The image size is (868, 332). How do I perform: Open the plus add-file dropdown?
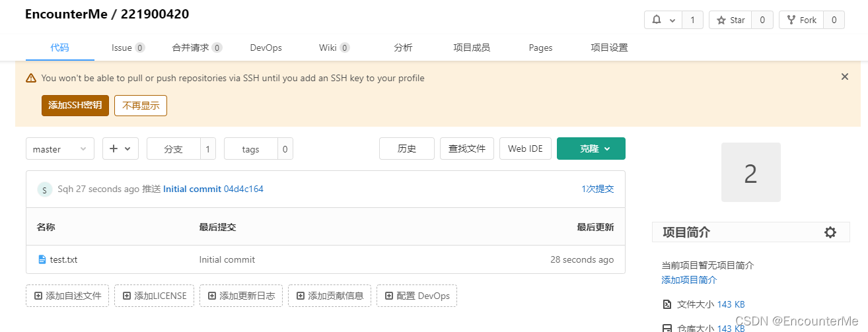120,149
